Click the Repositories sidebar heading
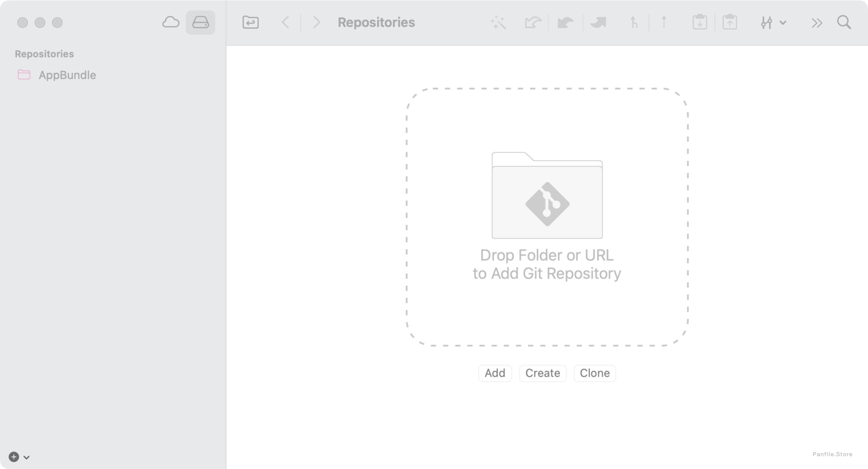The width and height of the screenshot is (868, 469). (x=44, y=54)
